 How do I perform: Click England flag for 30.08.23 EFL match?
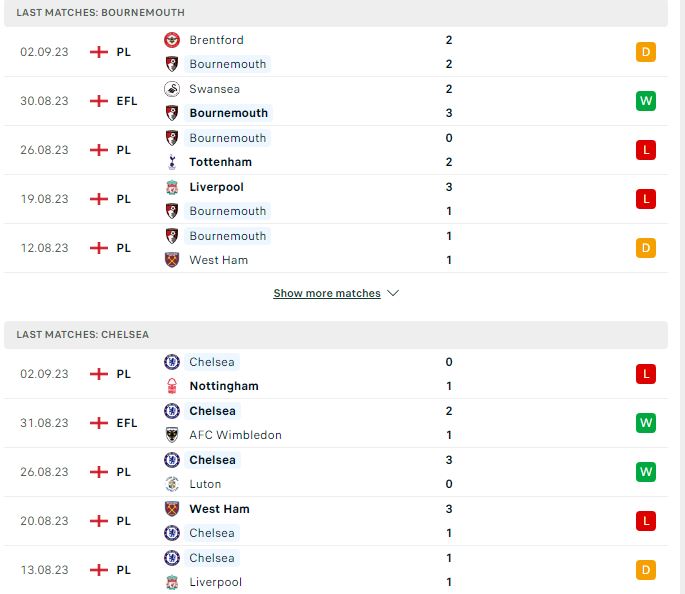(99, 101)
